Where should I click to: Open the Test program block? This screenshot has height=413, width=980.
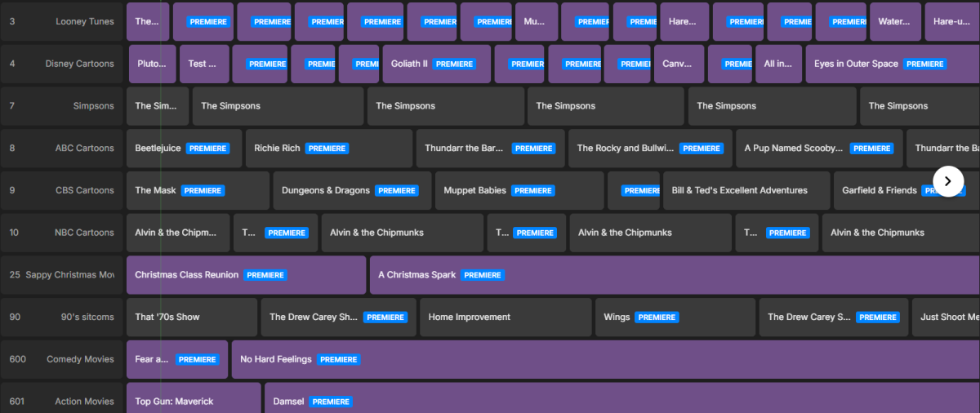click(x=203, y=64)
